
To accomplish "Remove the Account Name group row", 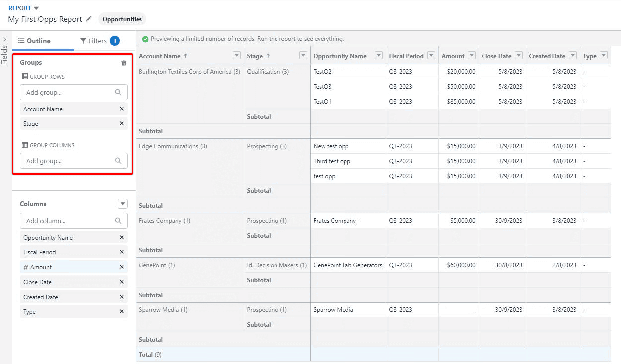I will coord(122,109).
